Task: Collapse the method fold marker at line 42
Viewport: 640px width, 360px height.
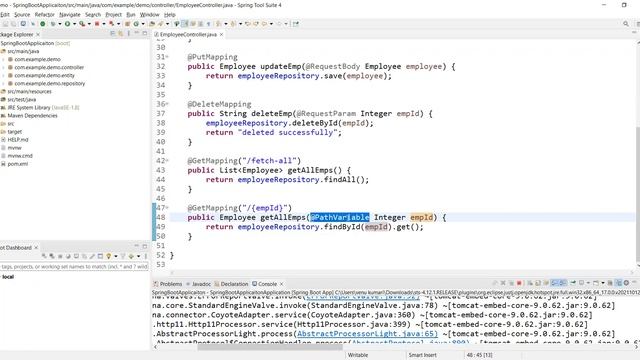Action: point(167,160)
